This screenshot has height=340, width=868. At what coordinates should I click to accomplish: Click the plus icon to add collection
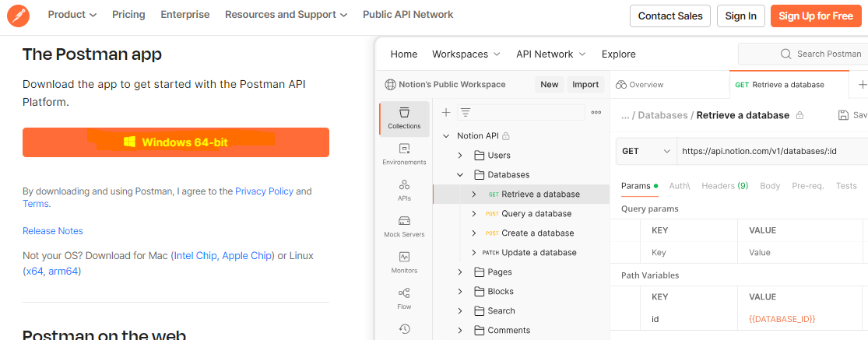tap(445, 112)
